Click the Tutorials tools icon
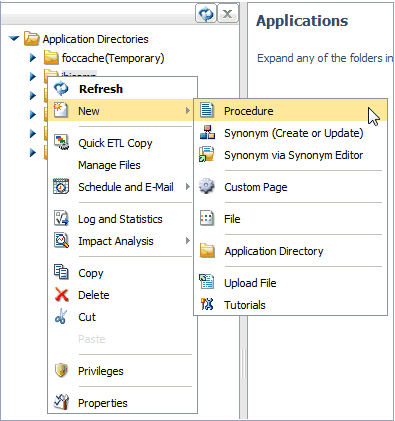 coord(207,304)
